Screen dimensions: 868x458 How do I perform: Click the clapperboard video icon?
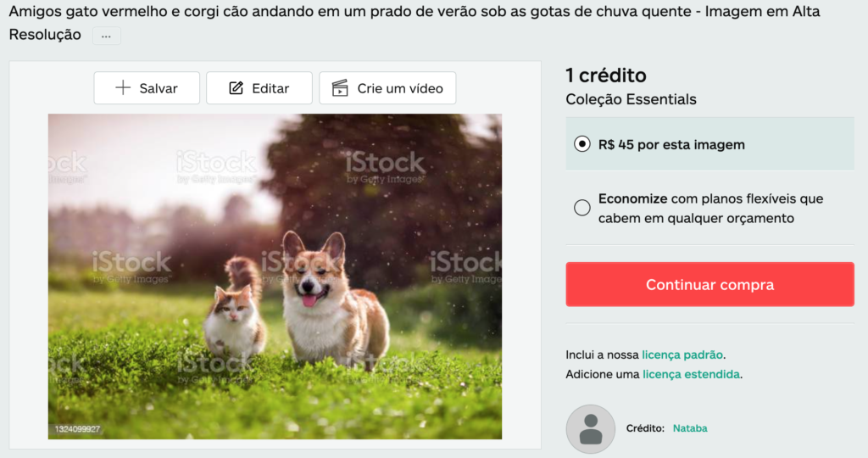340,88
